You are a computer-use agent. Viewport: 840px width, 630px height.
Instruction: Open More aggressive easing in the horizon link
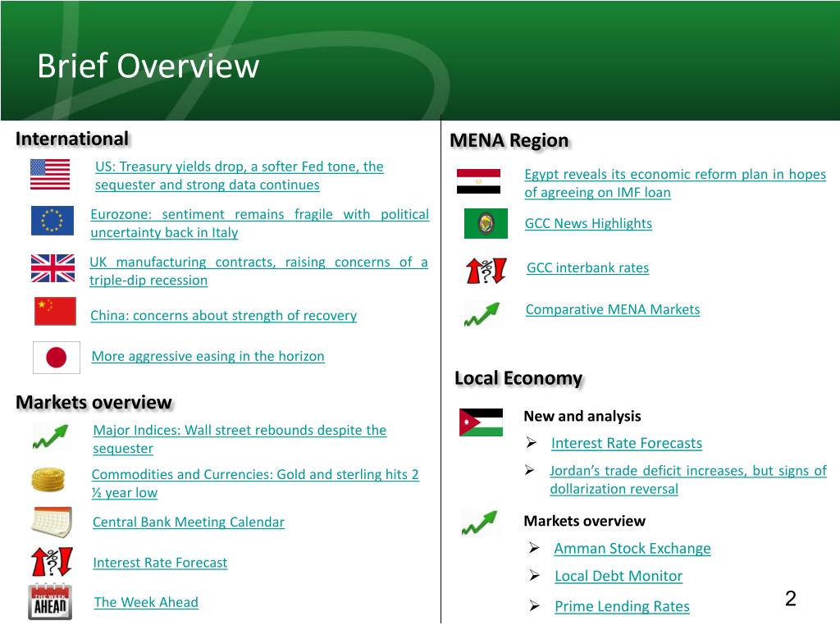coord(208,356)
